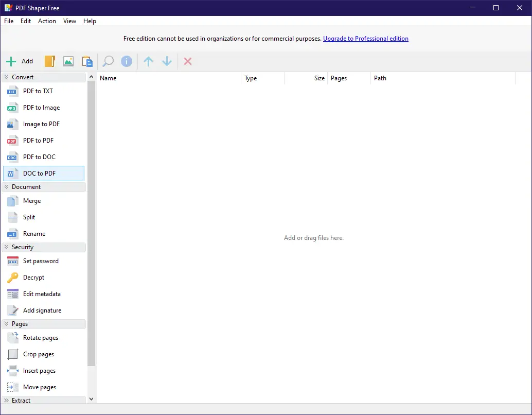Select the Insert pages label
This screenshot has width=532, height=415.
(39, 371)
